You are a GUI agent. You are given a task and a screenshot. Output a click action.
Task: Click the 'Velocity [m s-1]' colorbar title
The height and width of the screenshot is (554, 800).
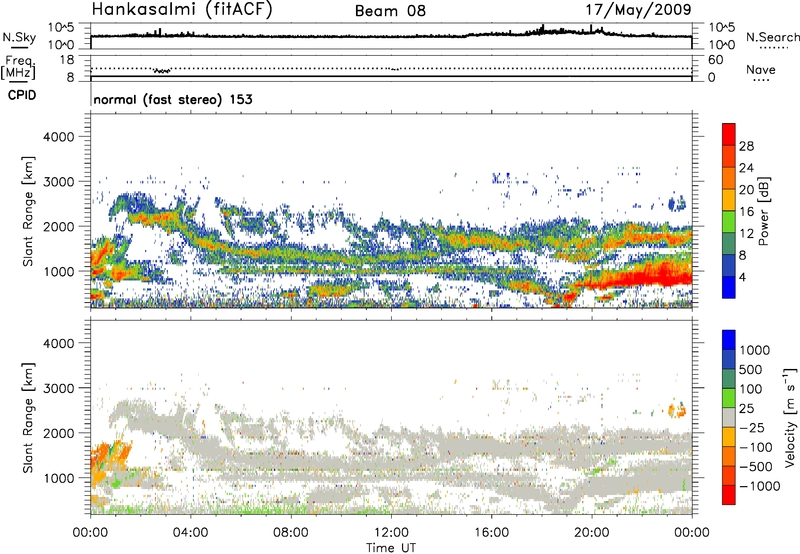click(790, 417)
